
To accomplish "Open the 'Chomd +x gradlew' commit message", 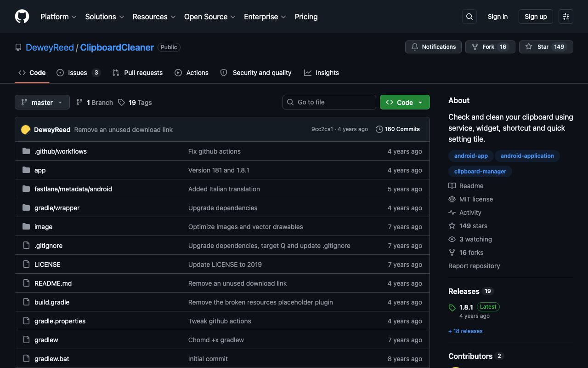I will tap(216, 340).
